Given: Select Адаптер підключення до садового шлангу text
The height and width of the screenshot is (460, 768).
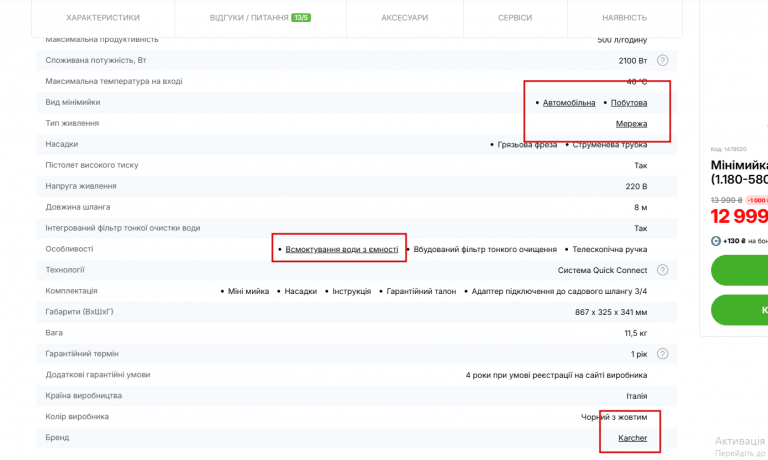Looking at the screenshot, I should [x=559, y=291].
